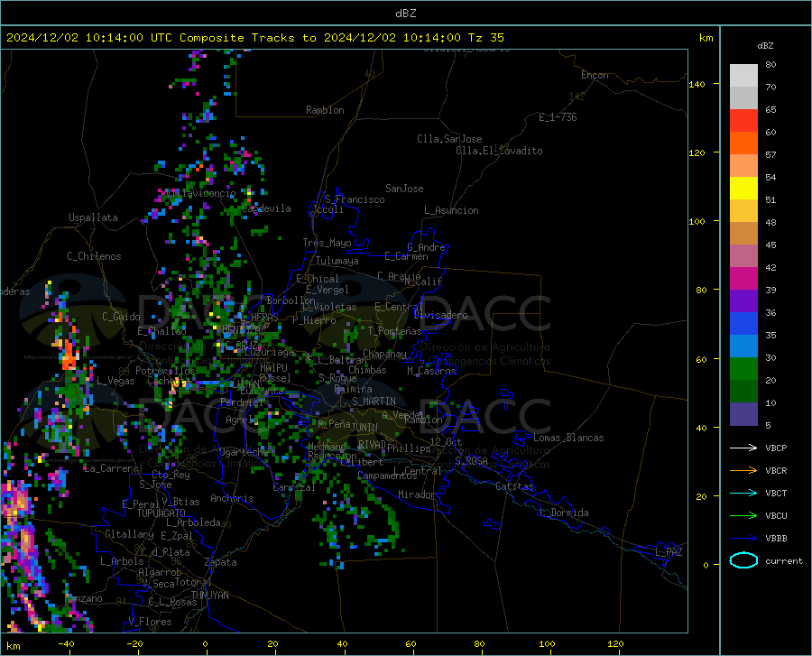Click the Clla.El_Cavadito label

[499, 151]
